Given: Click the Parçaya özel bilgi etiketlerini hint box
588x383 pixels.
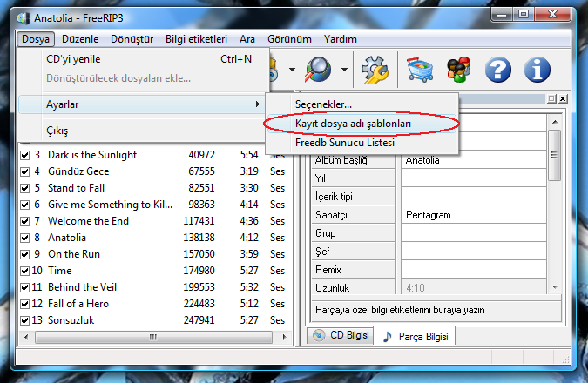Looking at the screenshot, I should click(436, 310).
